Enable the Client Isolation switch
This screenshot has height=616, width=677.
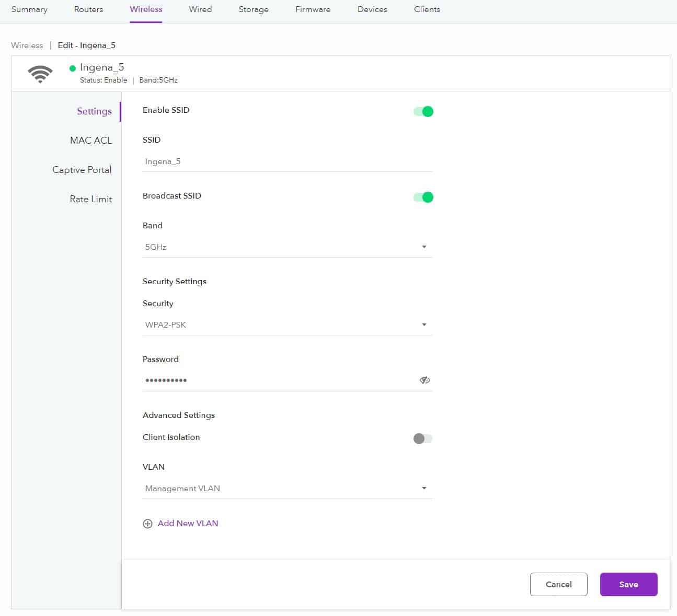[x=423, y=438]
